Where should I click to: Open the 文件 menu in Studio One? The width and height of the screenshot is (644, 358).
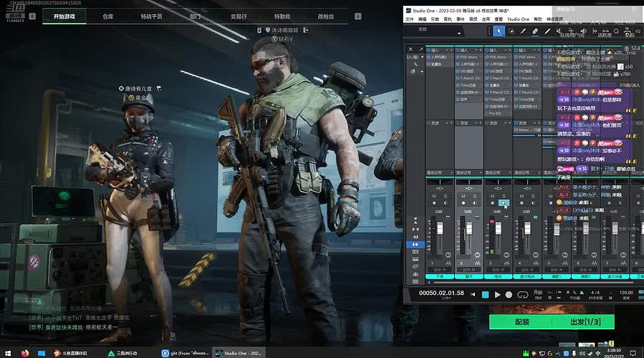[410, 19]
